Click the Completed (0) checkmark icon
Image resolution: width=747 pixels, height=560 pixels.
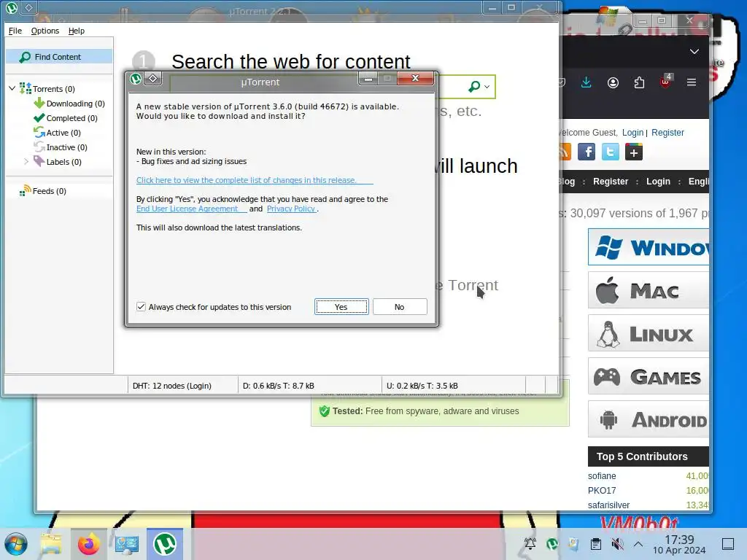(39, 117)
